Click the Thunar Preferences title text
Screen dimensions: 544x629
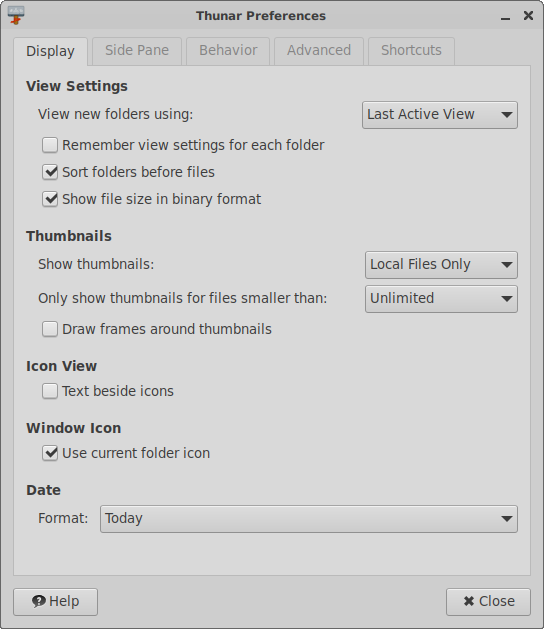(261, 16)
